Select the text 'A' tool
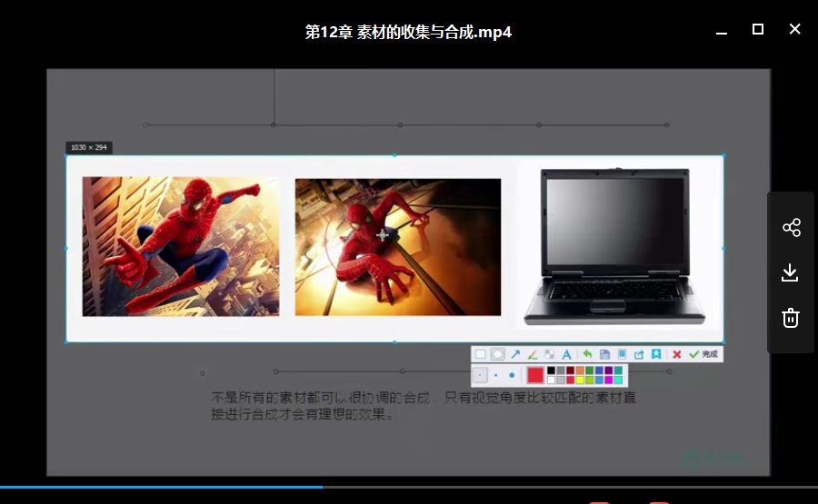This screenshot has width=818, height=504. click(566, 354)
